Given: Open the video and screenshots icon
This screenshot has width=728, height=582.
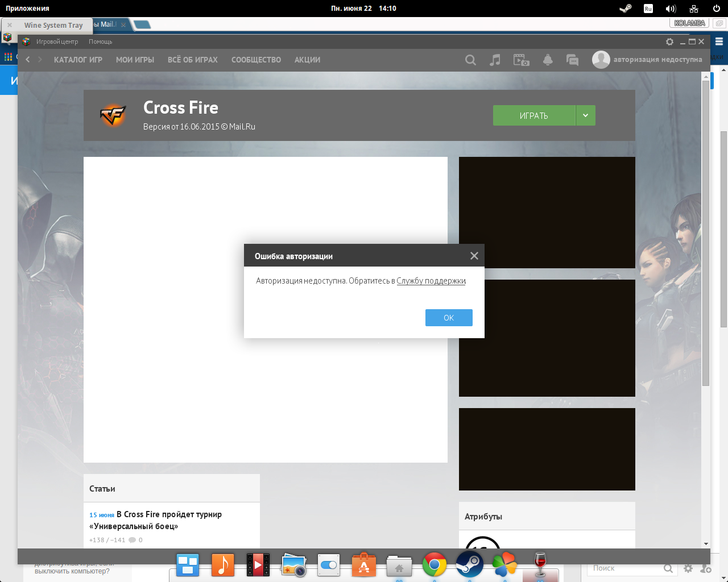Looking at the screenshot, I should tap(522, 60).
